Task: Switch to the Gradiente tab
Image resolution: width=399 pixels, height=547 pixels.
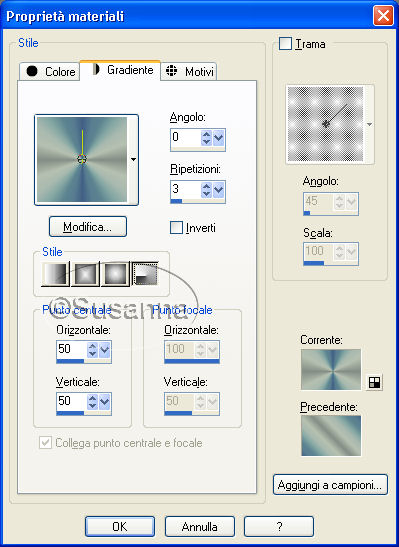Action: 120,70
